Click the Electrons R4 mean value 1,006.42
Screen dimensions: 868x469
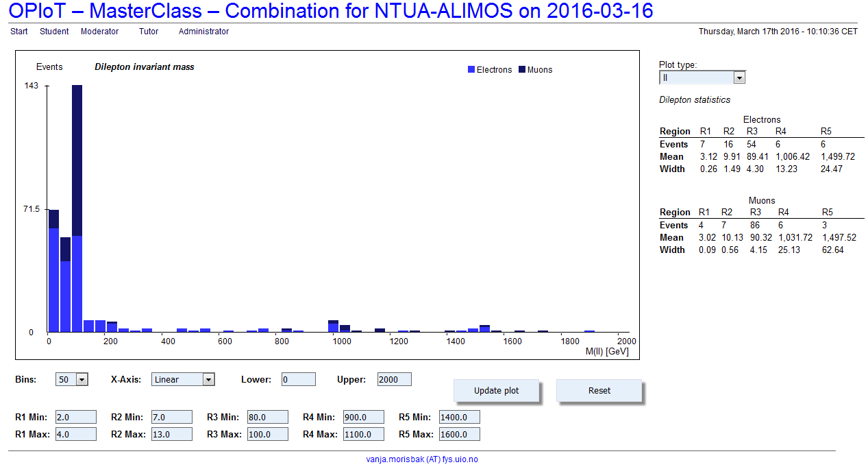(794, 157)
